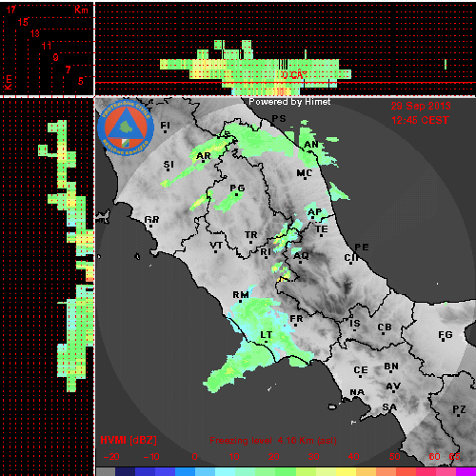Pick the PG city label
Image resolution: width=476 pixels, height=476 pixels.
(237, 188)
